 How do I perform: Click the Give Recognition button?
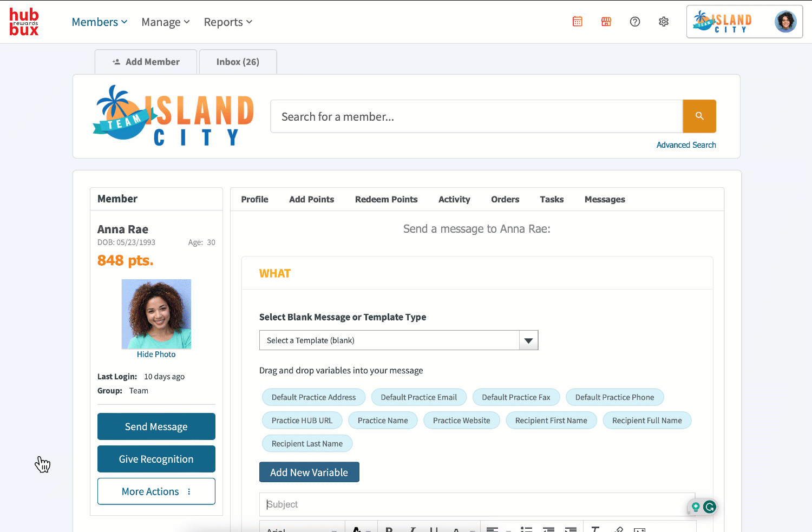point(156,459)
